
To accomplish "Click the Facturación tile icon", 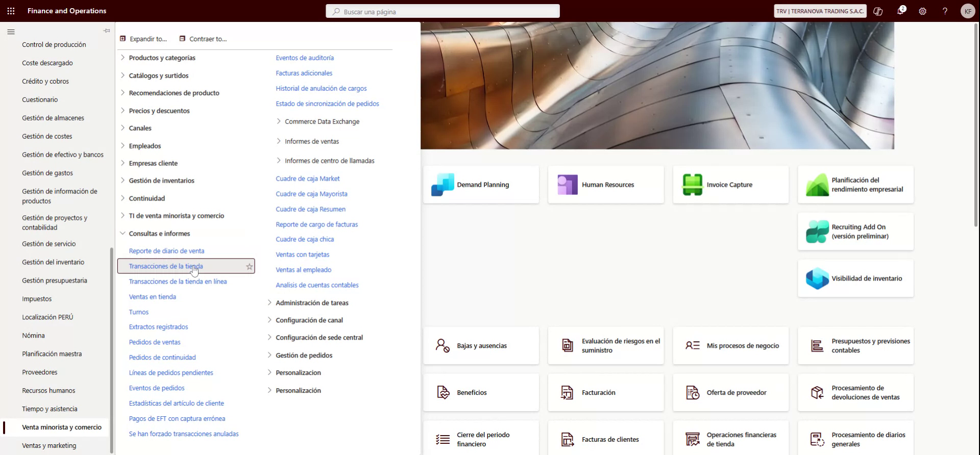I will click(568, 393).
